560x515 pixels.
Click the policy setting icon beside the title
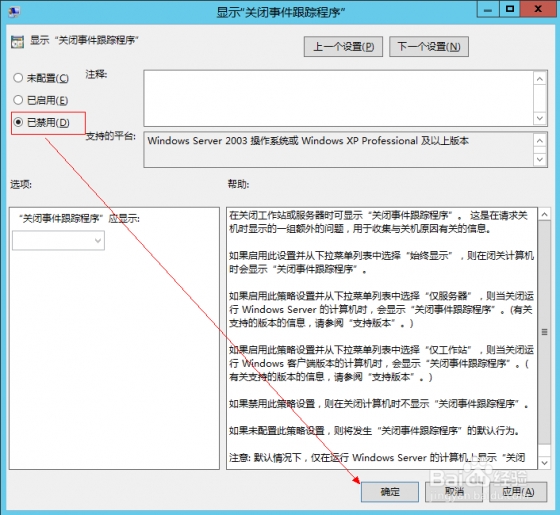click(x=17, y=41)
